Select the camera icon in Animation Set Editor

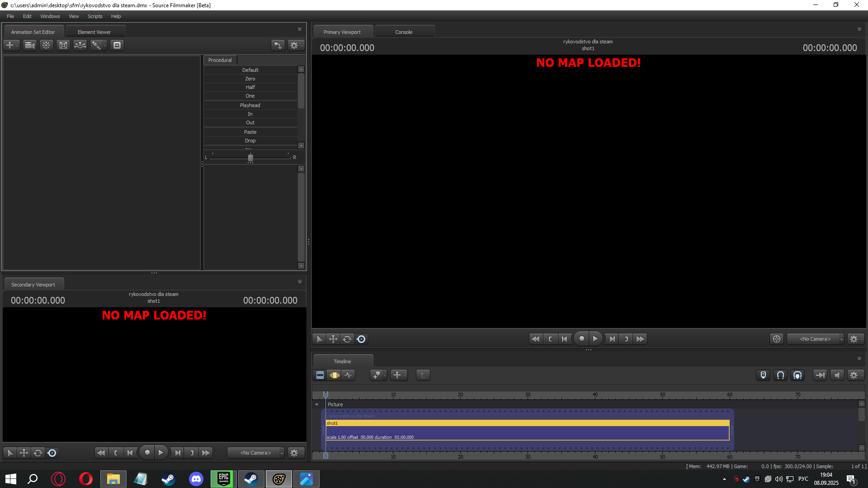[x=30, y=45]
